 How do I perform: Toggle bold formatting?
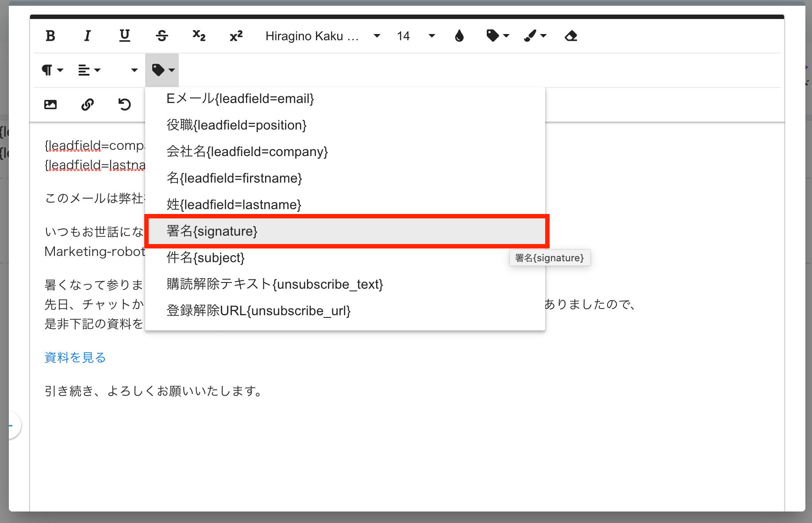50,36
